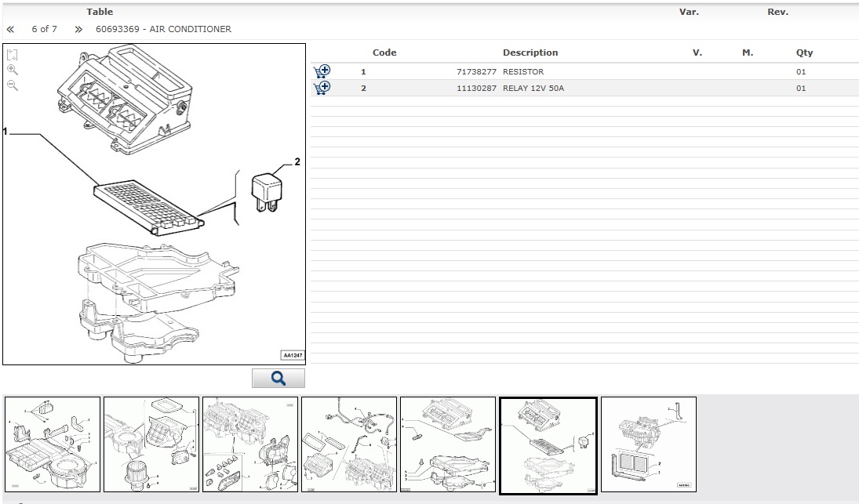The image size is (859, 504).
Task: Go to next table page
Action: (x=78, y=29)
